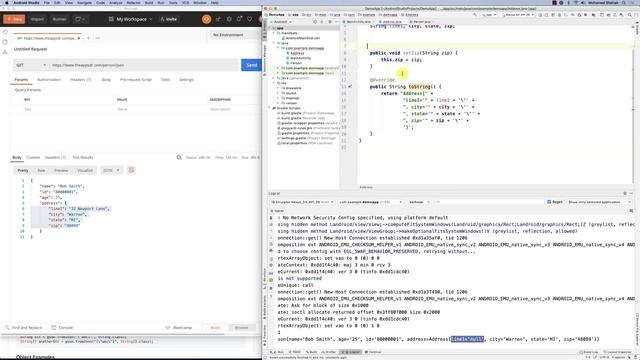Open the JSON format dropdown
Screen dimensions: 640x360
click(111, 170)
